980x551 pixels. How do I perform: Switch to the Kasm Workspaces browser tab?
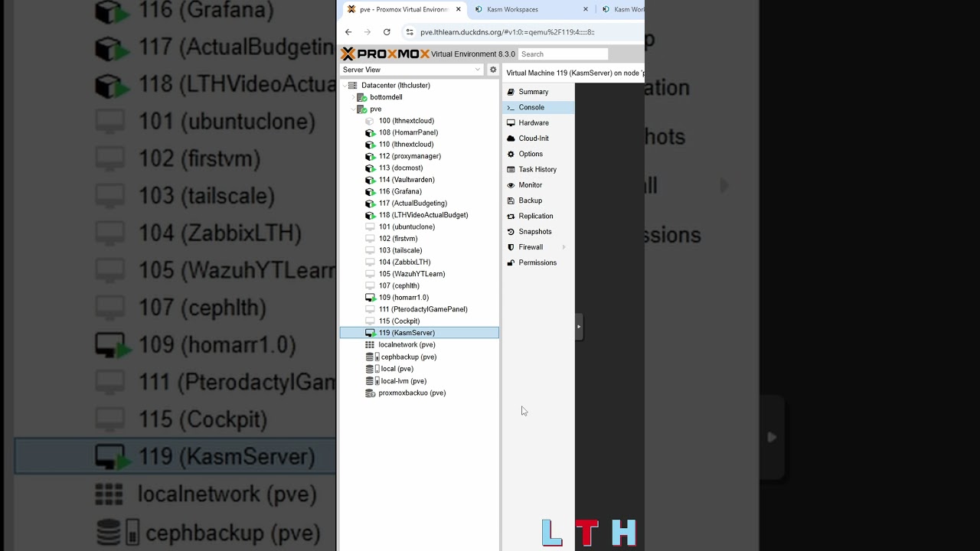531,9
